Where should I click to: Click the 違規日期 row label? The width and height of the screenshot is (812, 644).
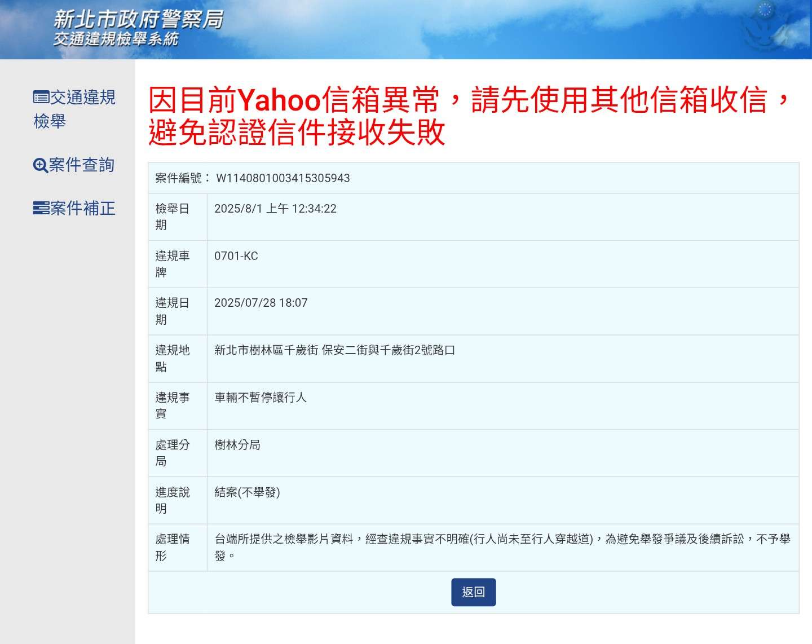coord(173,311)
